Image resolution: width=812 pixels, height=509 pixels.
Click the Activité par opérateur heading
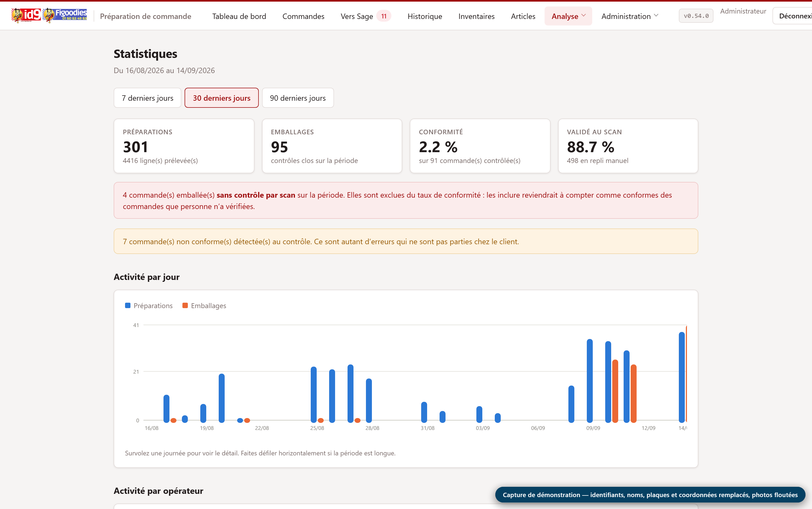pos(159,491)
